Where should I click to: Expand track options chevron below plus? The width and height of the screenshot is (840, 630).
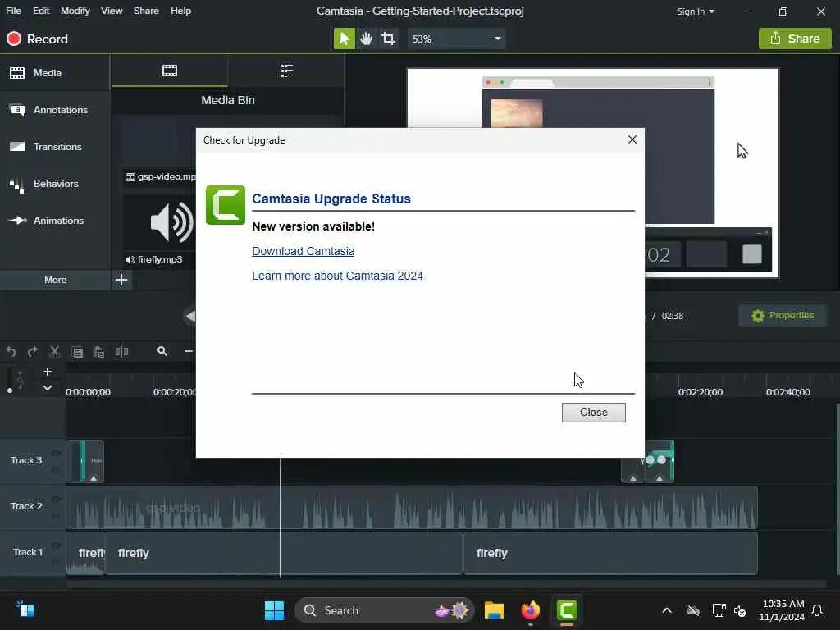coord(47,387)
